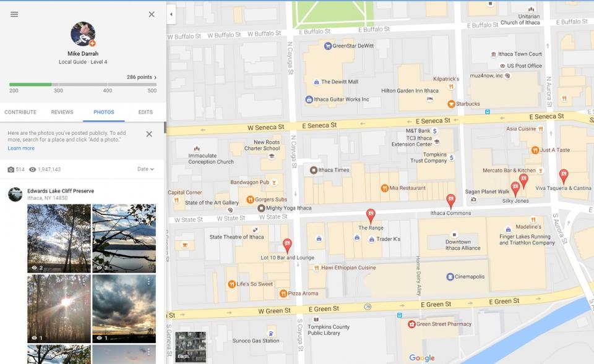Image resolution: width=594 pixels, height=364 pixels.
Task: Click the red pin near Viva Taqueria
Action: point(564,176)
